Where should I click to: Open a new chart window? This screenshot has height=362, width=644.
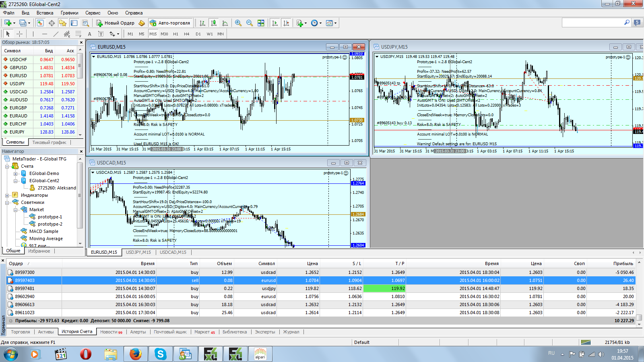7,23
